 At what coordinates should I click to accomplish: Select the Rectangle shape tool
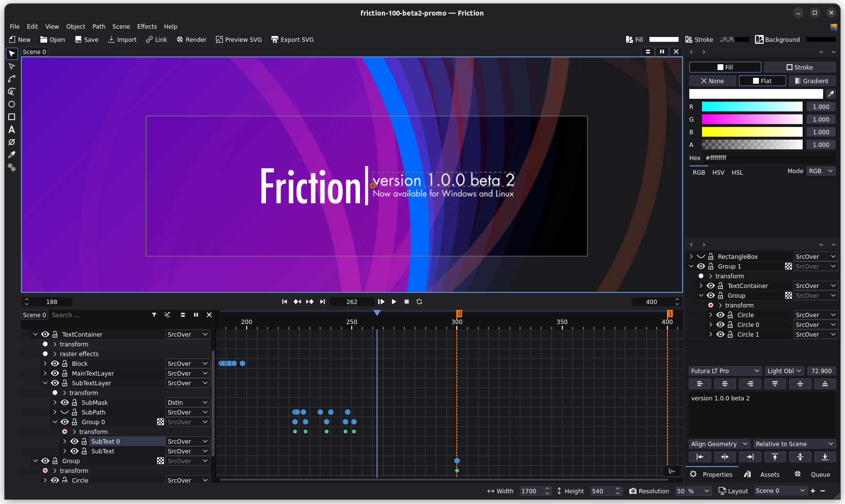coord(12,117)
